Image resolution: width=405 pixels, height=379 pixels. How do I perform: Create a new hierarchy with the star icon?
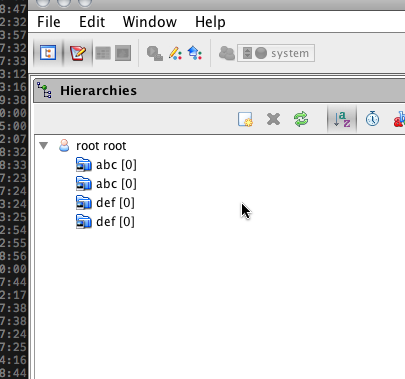click(x=245, y=119)
